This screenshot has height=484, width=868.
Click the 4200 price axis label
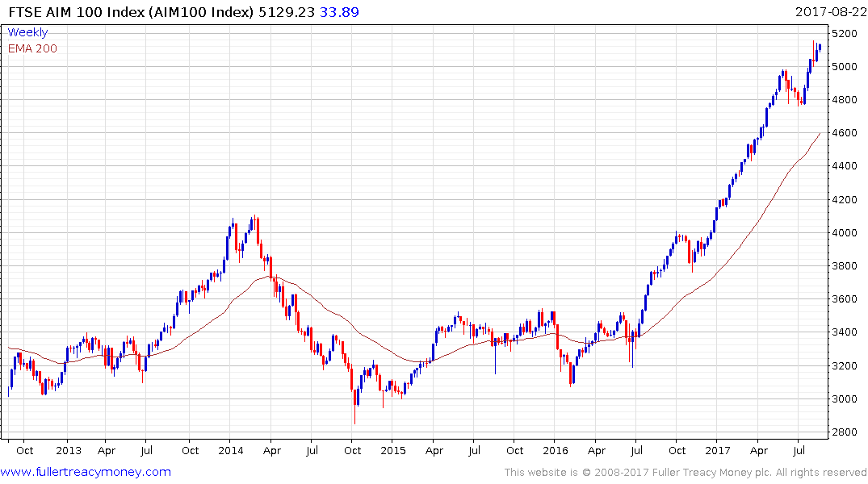845,200
